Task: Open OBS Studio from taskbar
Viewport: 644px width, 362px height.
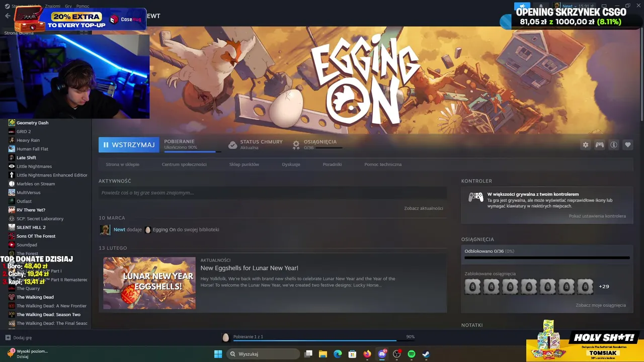Action: point(396,354)
